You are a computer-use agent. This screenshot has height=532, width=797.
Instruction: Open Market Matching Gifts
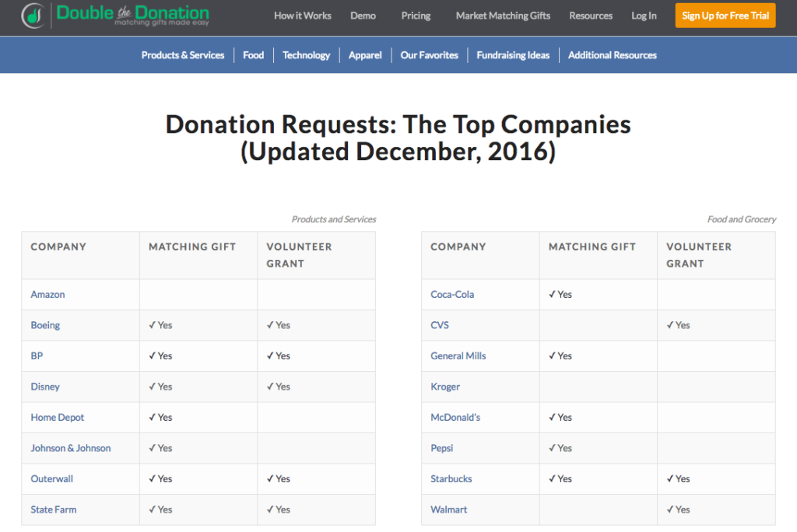(503, 15)
